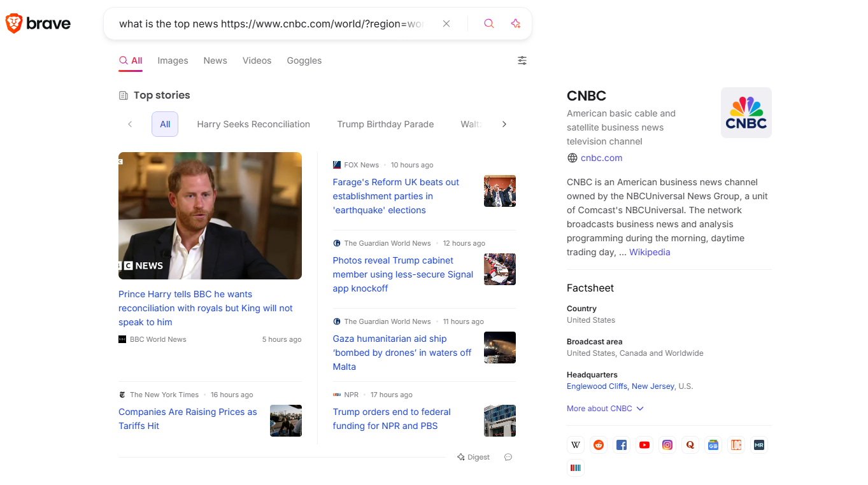Click the Farage elections story thumbnail
The height and width of the screenshot is (485, 868).
500,191
